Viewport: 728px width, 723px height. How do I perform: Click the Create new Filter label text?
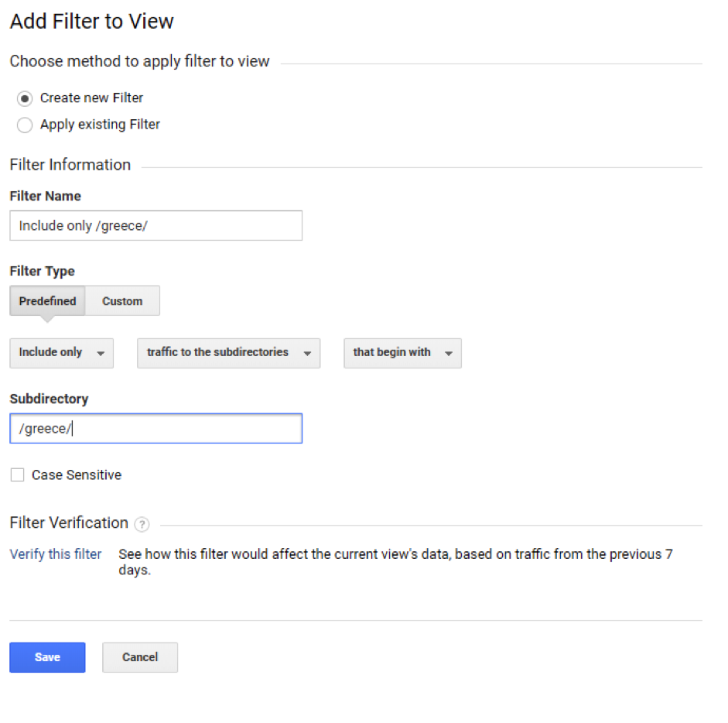click(x=91, y=98)
